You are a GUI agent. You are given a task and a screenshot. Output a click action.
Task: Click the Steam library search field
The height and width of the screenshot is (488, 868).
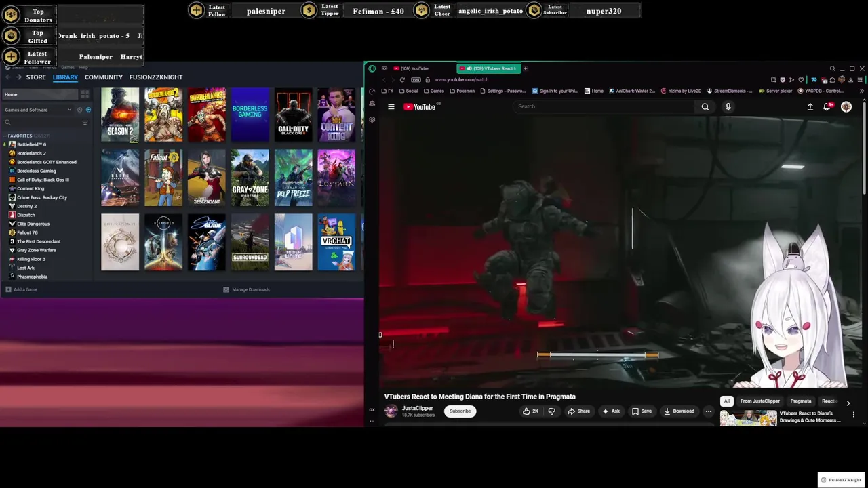point(41,123)
